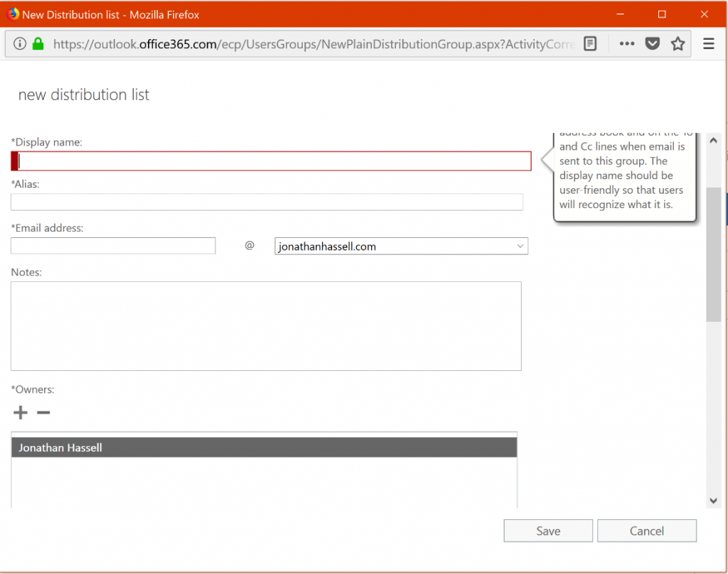Open the site information icon

tap(19, 43)
